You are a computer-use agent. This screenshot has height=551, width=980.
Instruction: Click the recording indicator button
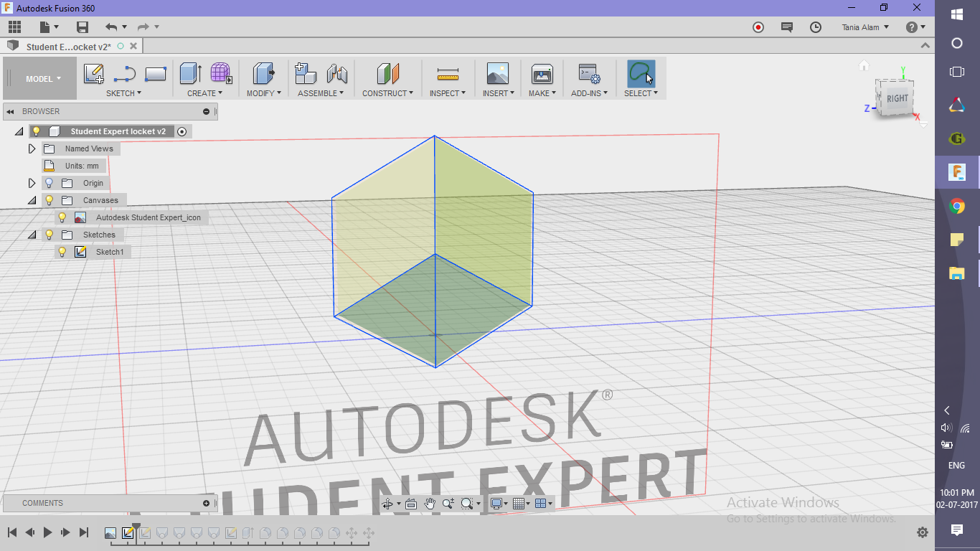click(758, 27)
